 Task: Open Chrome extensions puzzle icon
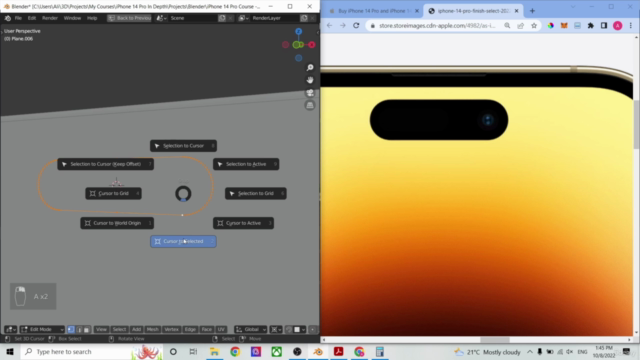click(591, 25)
